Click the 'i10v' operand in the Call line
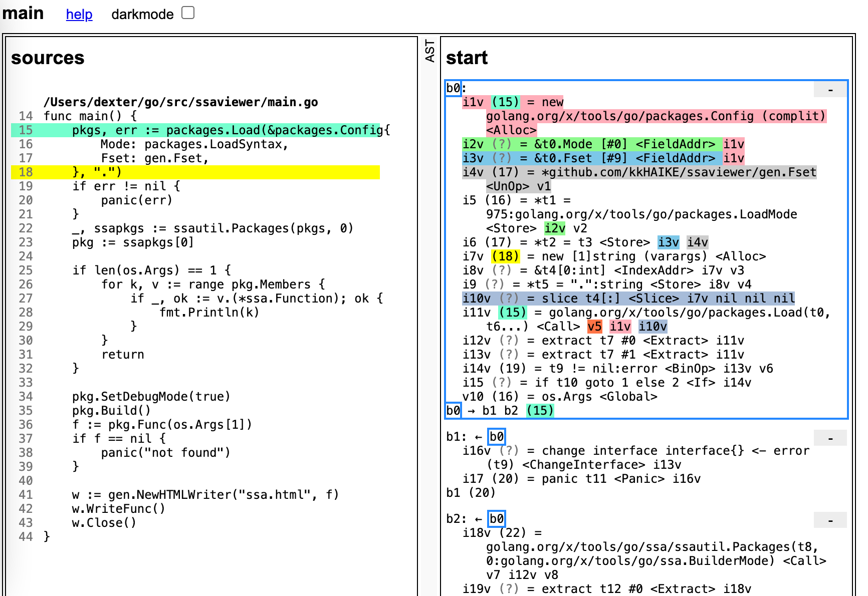The height and width of the screenshot is (596, 868). (x=653, y=327)
